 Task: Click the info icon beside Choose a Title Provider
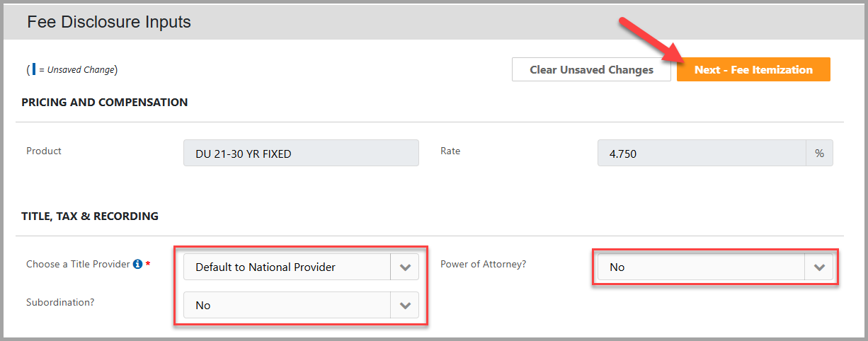137,264
